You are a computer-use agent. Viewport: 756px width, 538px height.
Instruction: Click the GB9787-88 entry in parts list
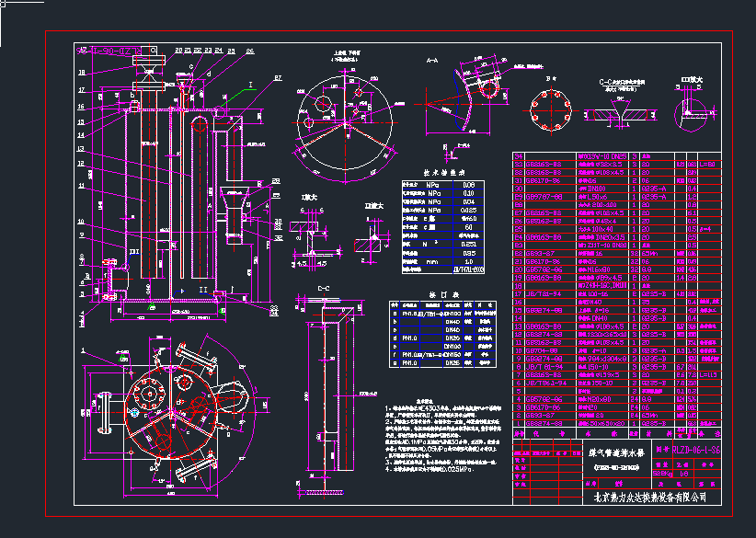(x=543, y=197)
